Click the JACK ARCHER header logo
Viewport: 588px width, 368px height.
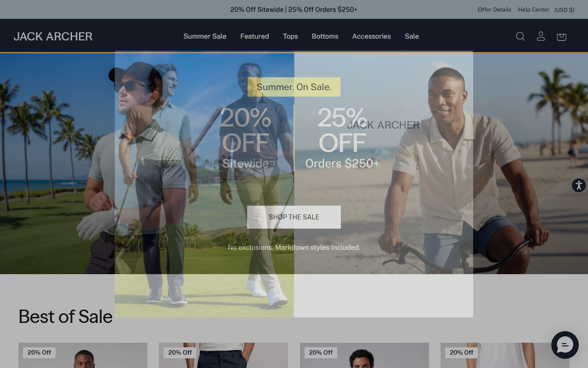(53, 36)
